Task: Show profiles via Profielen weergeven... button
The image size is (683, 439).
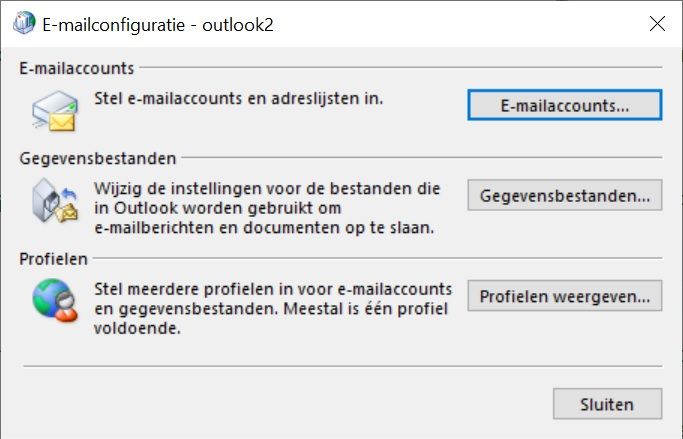Action: pyautogui.click(x=565, y=296)
